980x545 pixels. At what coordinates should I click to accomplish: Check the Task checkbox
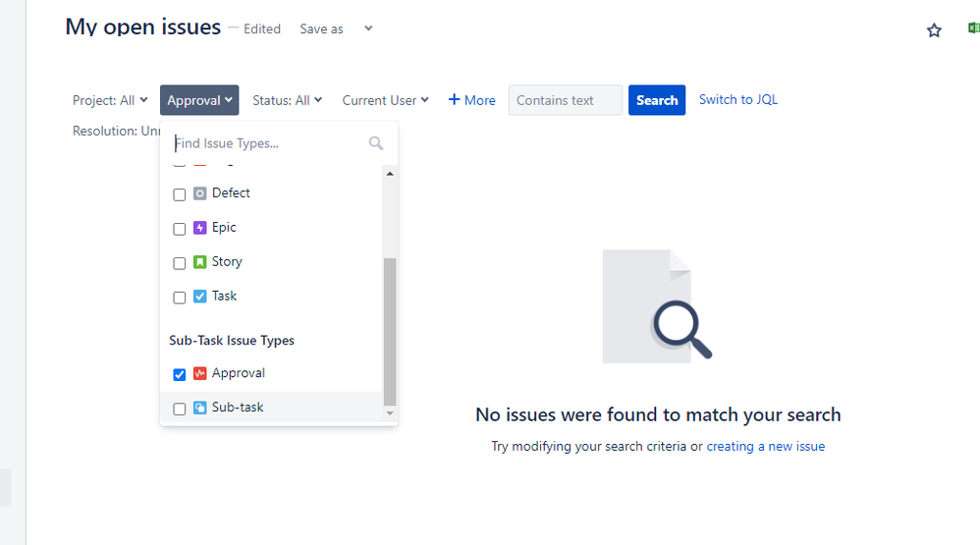pos(180,298)
